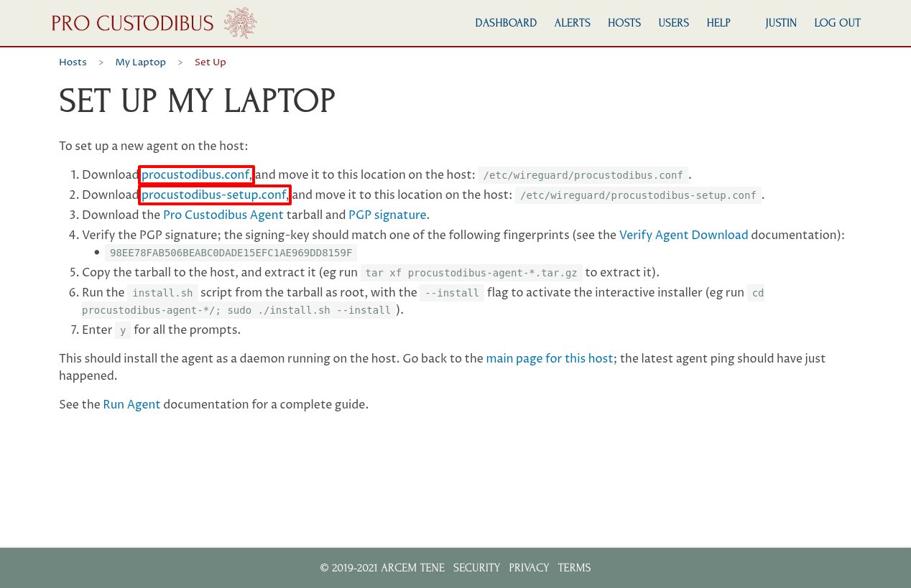Navigate to My Laptop breadcrumb

(141, 62)
